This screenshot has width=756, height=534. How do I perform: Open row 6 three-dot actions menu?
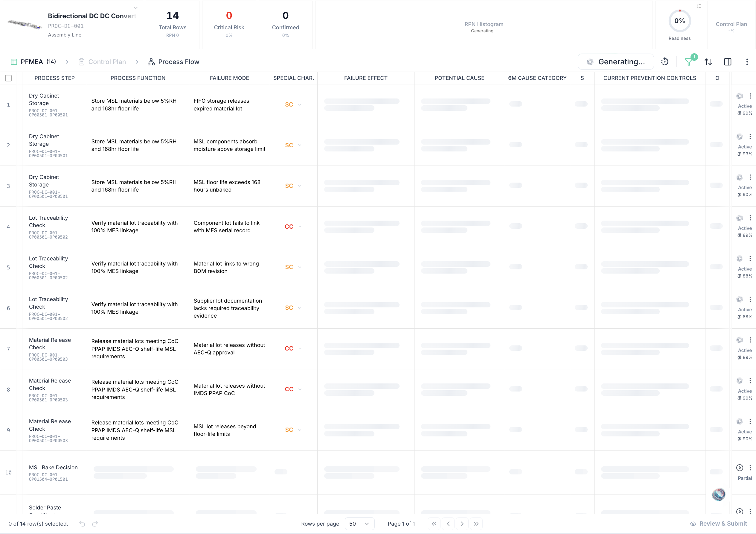click(750, 299)
